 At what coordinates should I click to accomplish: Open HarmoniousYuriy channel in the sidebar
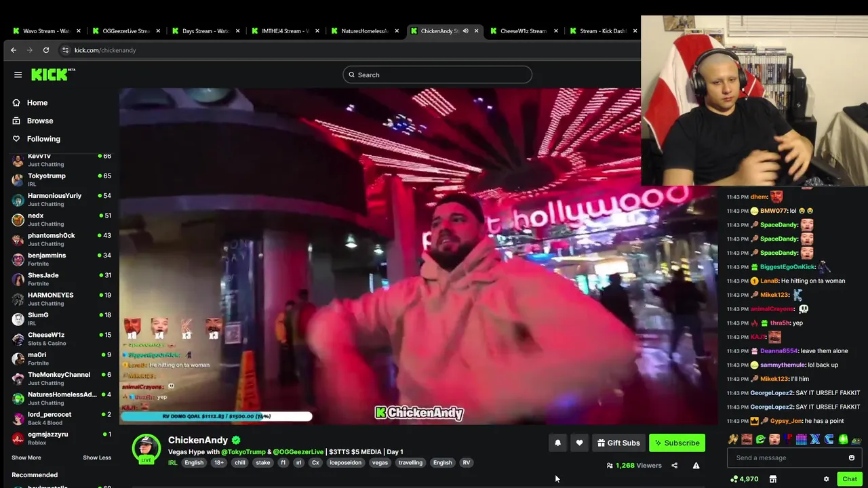(61, 199)
